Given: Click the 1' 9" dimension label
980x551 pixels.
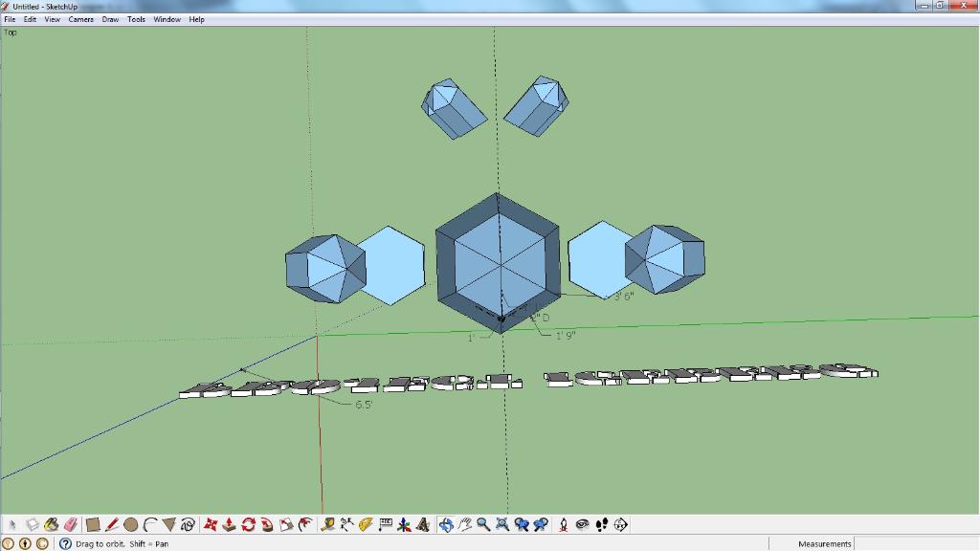Looking at the screenshot, I should 566,336.
